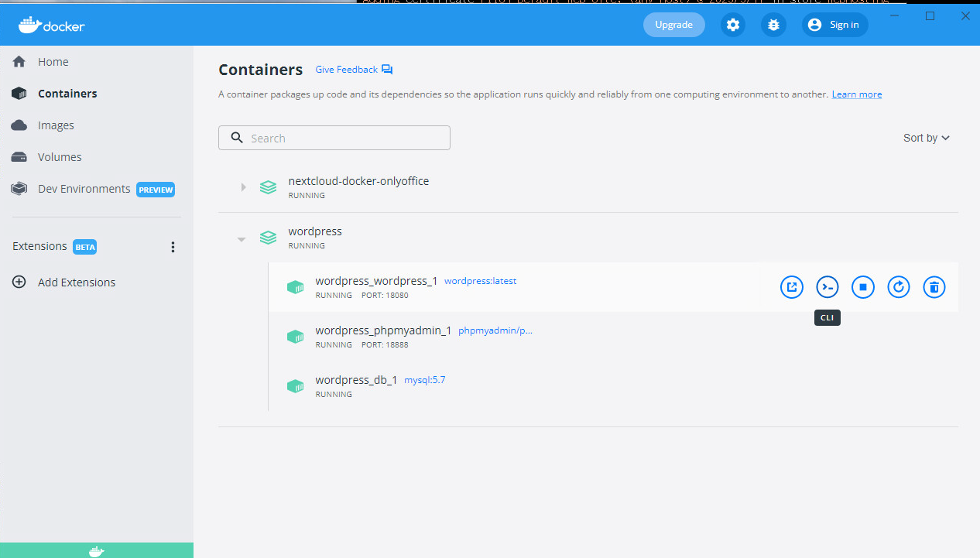Image resolution: width=980 pixels, height=558 pixels.
Task: Go to Home in sidebar
Action: (x=53, y=62)
